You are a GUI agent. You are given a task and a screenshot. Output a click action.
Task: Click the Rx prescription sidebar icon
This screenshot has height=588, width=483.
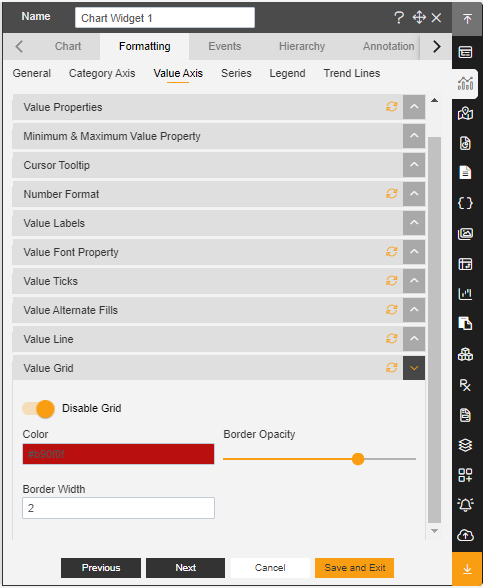[465, 384]
